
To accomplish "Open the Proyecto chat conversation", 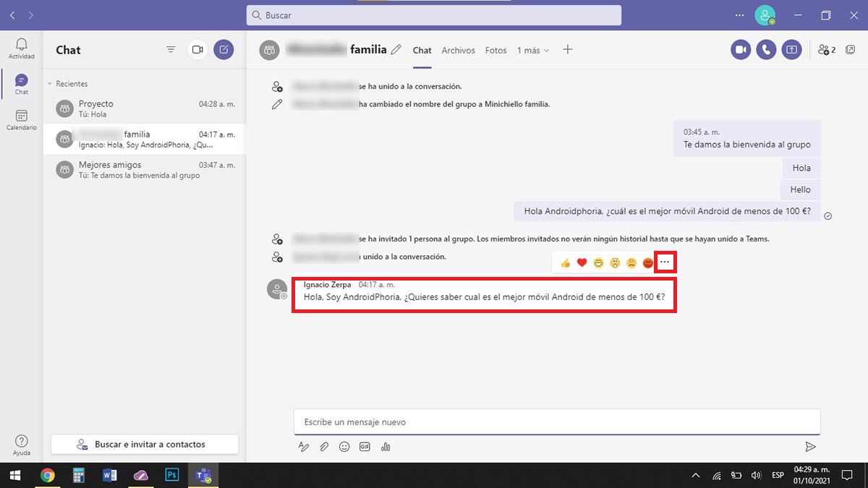I will coord(145,108).
